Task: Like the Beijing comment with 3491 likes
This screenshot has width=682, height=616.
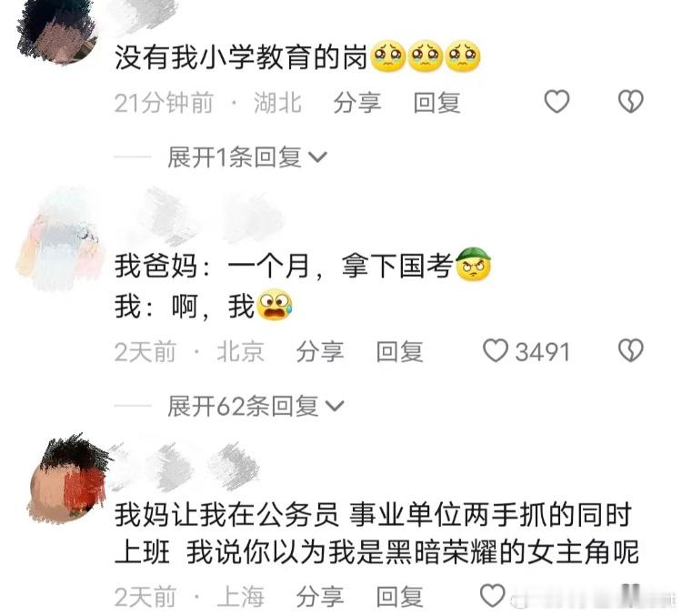Action: (x=496, y=350)
